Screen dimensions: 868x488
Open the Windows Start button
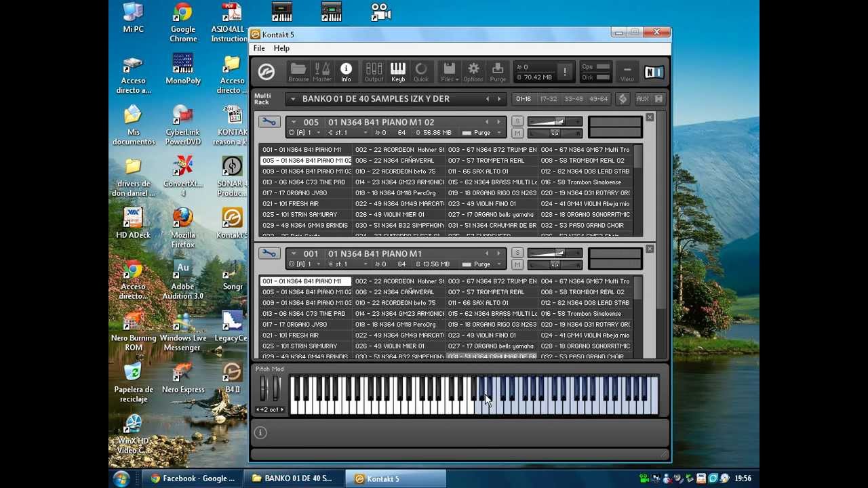tap(121, 479)
